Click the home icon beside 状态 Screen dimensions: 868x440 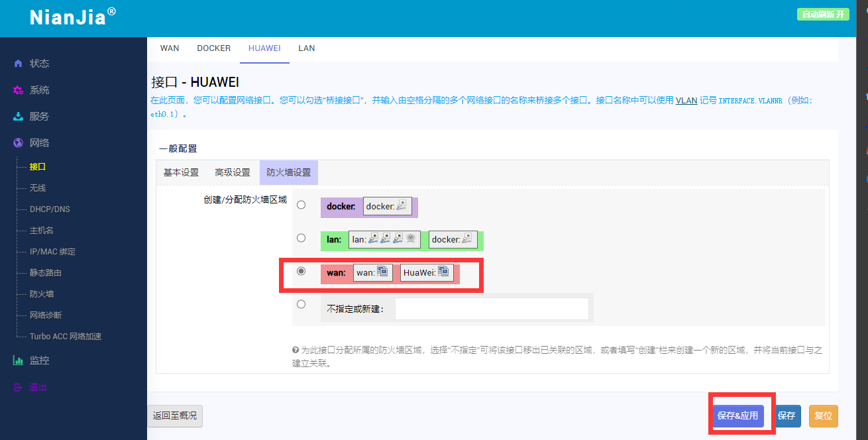[18, 64]
